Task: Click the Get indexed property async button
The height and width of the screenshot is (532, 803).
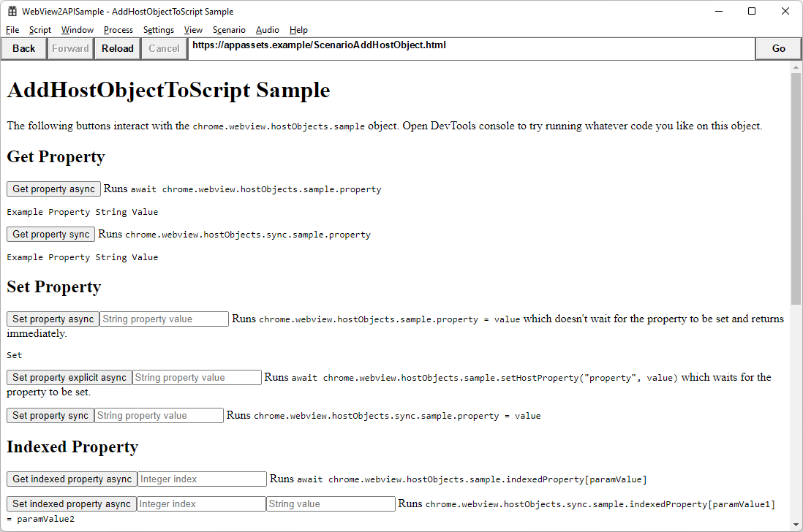Action: pyautogui.click(x=72, y=479)
